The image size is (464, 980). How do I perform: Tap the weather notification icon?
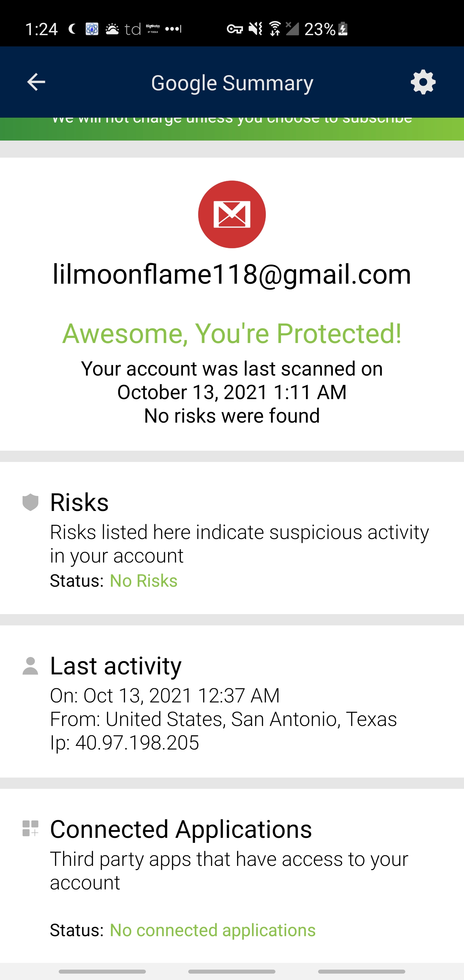[112, 29]
